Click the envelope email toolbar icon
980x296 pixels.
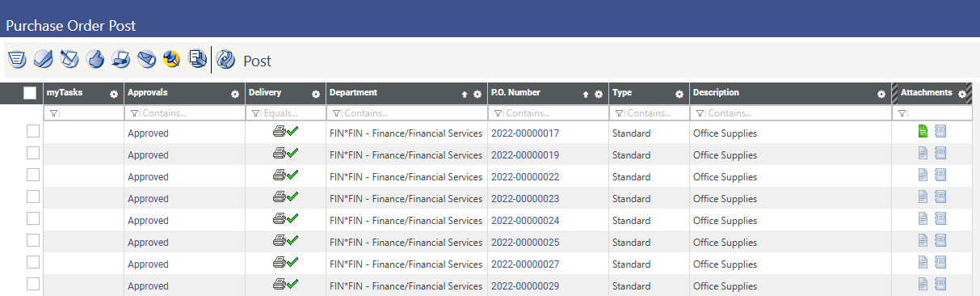coord(146,59)
